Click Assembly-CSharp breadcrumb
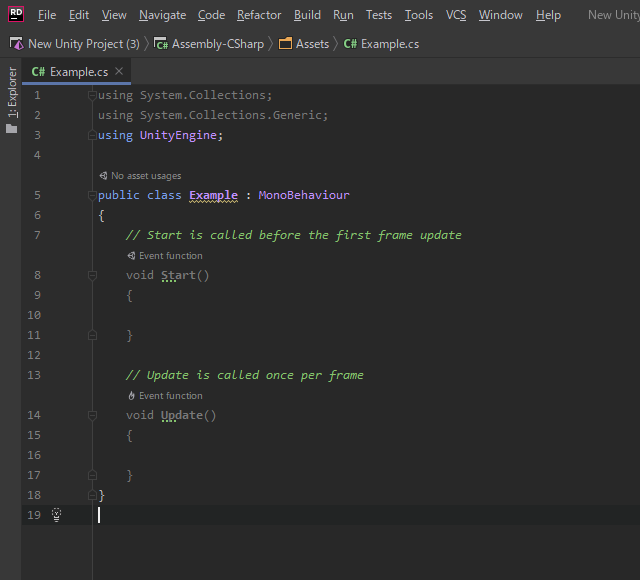The image size is (640, 580). tap(218, 44)
